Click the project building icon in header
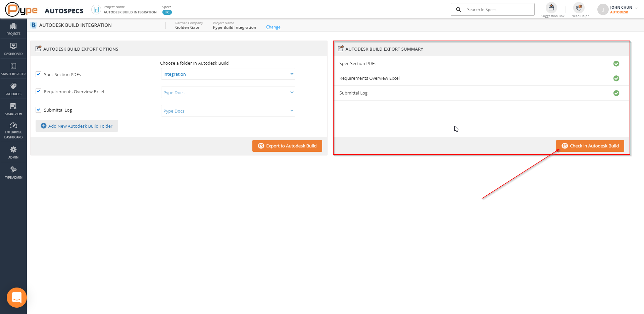 coord(96,10)
